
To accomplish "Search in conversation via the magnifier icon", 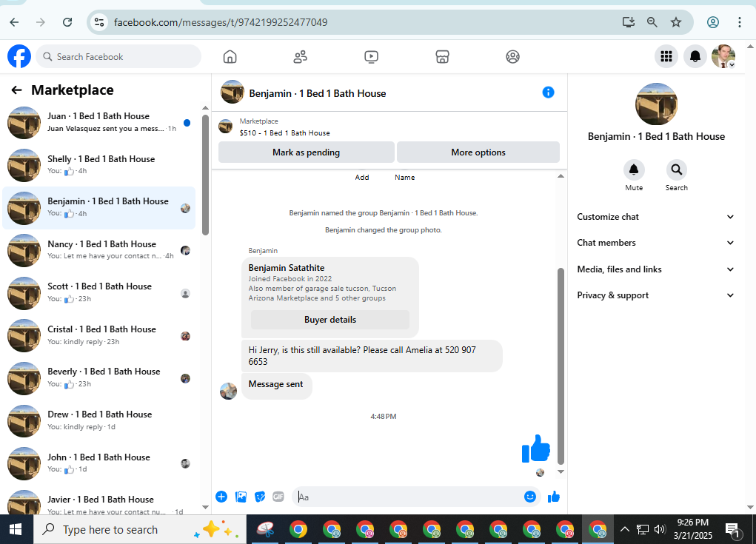I will [677, 169].
